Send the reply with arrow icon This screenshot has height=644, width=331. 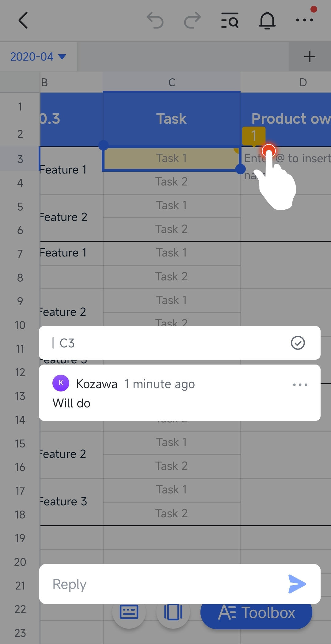[297, 584]
